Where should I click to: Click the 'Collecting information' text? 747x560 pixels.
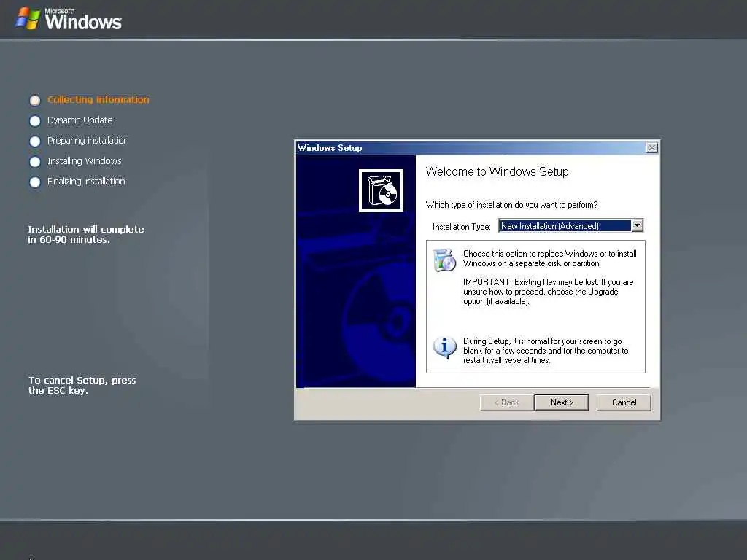pos(98,99)
